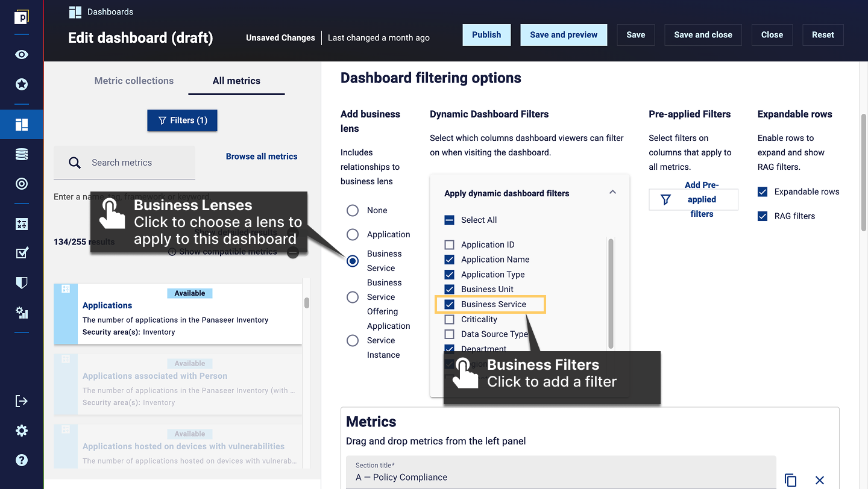Click the Reset button
Viewport: 868px width, 489px height.
[x=823, y=35]
